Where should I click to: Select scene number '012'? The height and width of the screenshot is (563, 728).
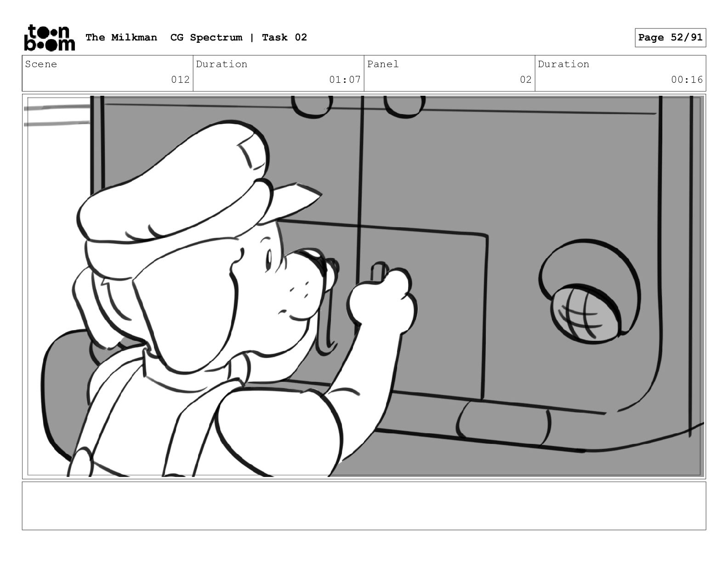180,80
